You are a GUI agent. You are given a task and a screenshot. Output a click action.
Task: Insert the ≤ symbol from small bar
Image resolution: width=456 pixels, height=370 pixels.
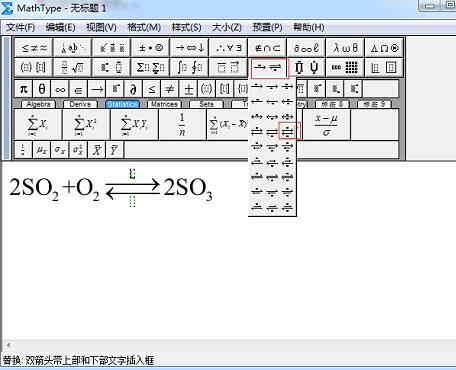tap(152, 89)
